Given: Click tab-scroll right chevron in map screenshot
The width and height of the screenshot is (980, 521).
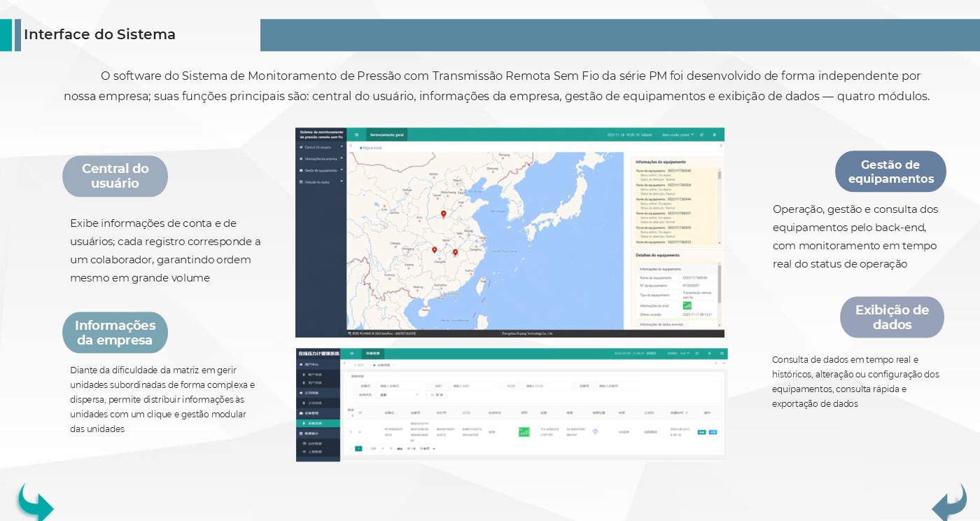Looking at the screenshot, I should (x=721, y=145).
